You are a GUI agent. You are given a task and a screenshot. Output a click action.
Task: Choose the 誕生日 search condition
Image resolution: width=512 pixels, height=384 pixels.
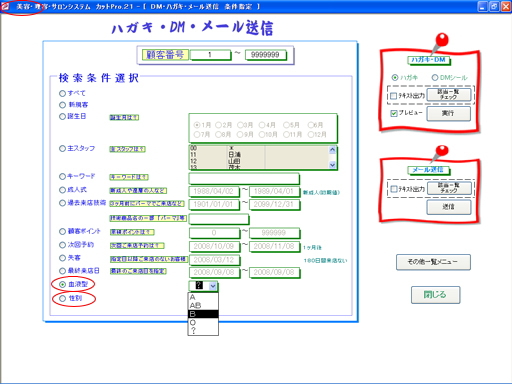click(x=62, y=116)
